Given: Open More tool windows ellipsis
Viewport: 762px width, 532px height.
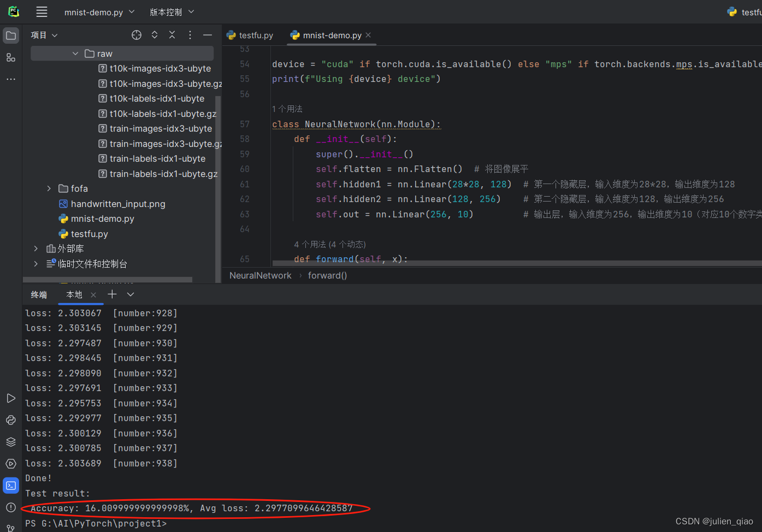Looking at the screenshot, I should coord(11,79).
